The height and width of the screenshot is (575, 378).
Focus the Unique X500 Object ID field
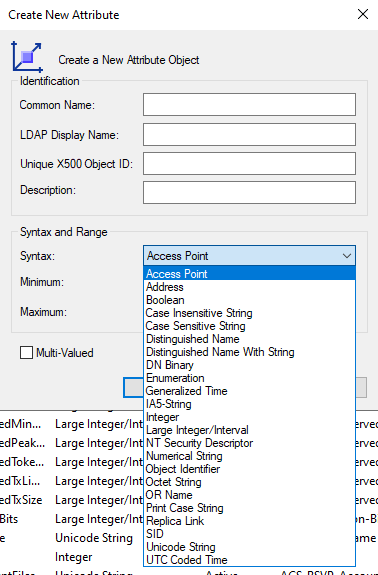(249, 164)
